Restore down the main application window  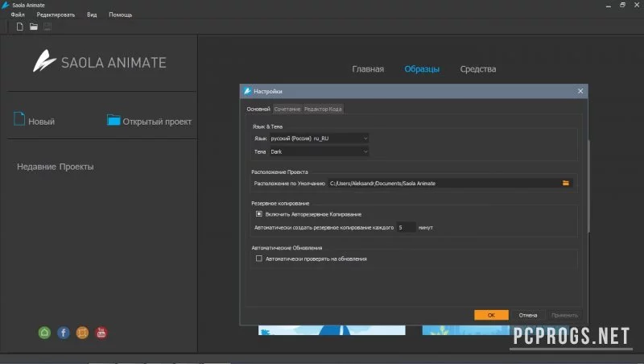[x=622, y=5]
